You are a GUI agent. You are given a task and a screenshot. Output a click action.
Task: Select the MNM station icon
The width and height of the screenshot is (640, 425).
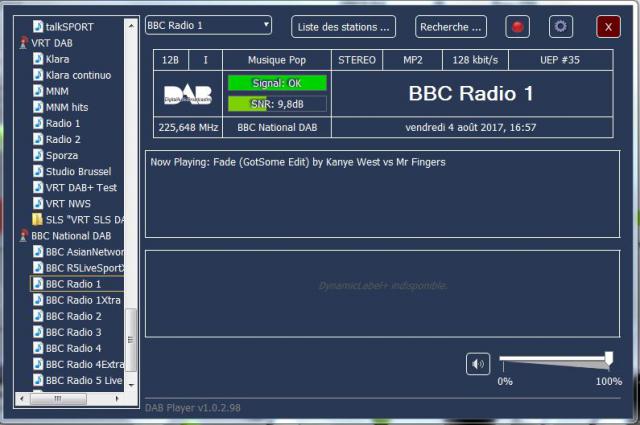click(38, 91)
